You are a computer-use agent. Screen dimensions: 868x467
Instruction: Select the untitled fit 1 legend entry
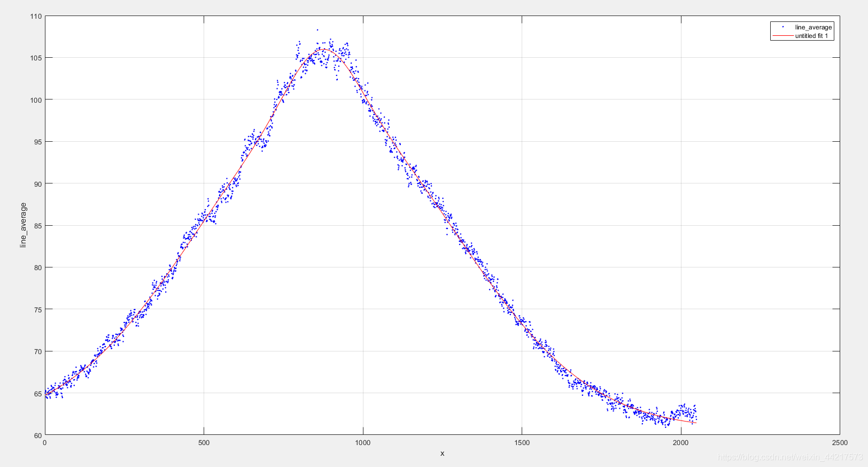coord(811,36)
